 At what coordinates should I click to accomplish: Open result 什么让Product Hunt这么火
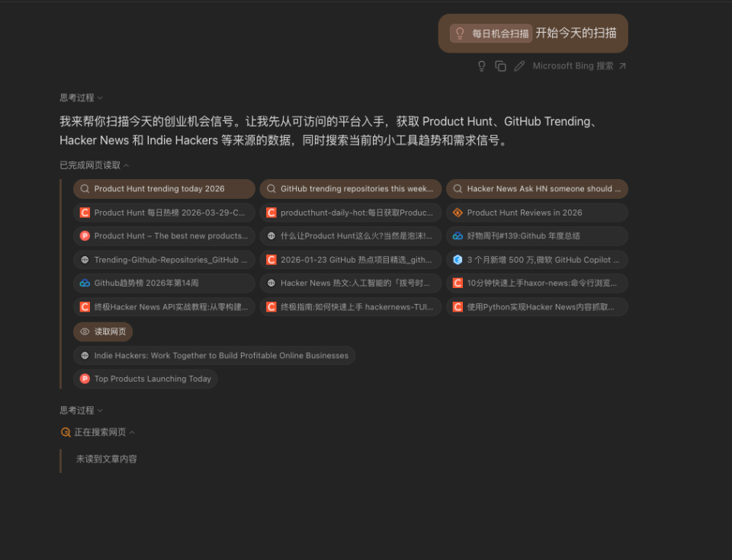(350, 236)
